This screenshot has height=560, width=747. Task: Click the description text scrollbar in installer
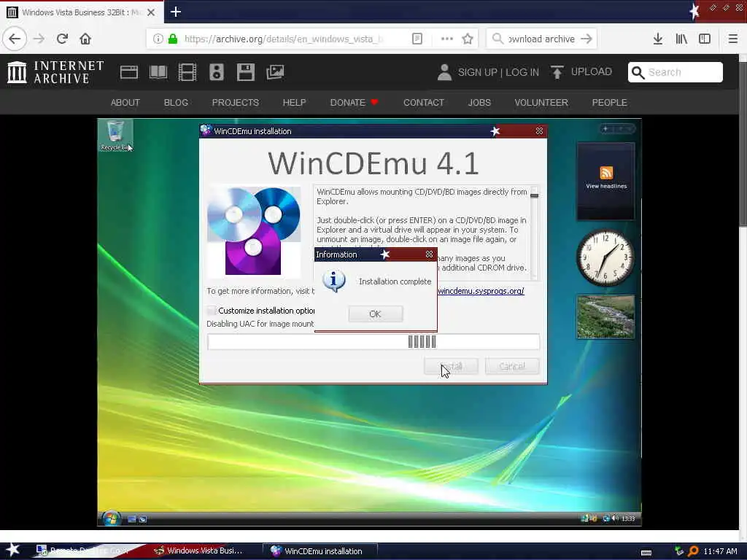(535, 233)
